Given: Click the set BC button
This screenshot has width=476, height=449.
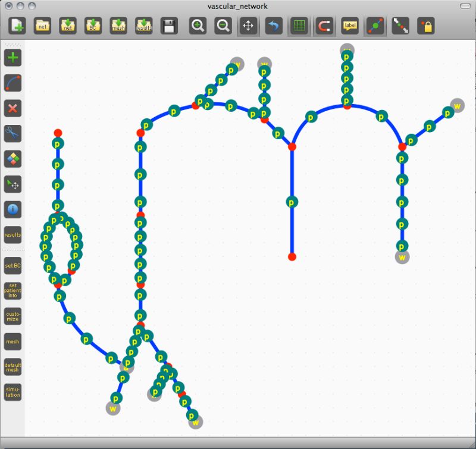Looking at the screenshot, I should pos(12,265).
